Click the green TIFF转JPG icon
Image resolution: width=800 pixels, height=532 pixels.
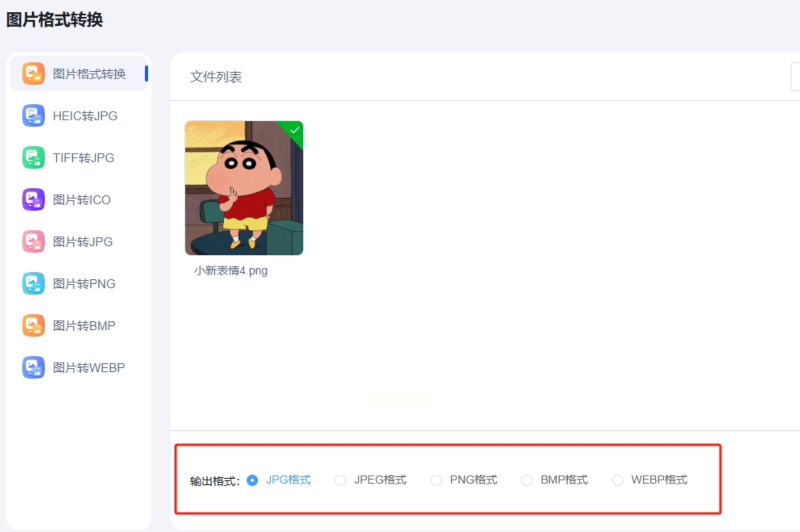[x=33, y=157]
